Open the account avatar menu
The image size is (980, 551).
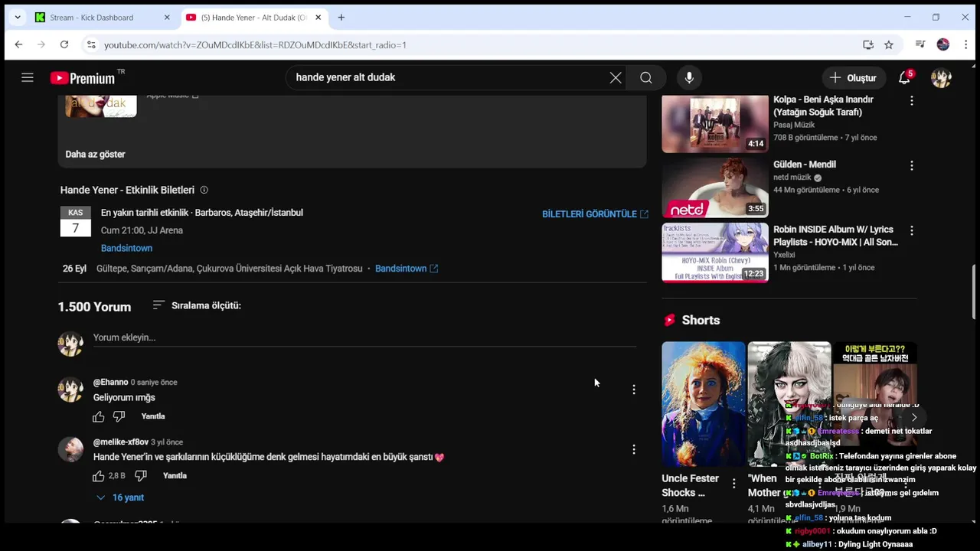tap(941, 77)
